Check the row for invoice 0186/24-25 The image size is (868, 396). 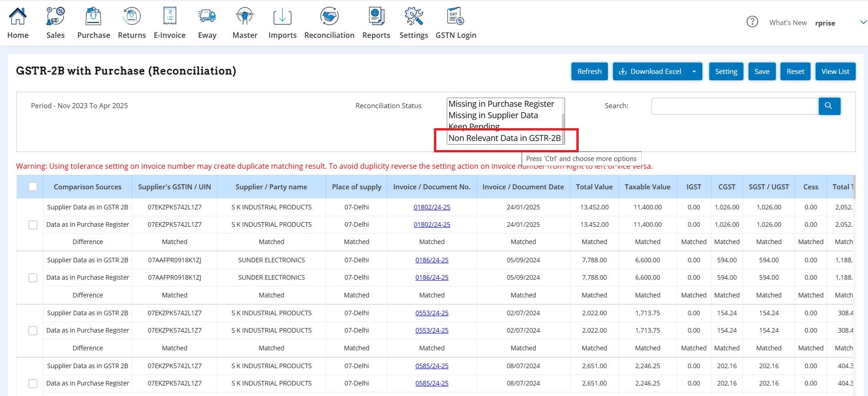coord(33,278)
